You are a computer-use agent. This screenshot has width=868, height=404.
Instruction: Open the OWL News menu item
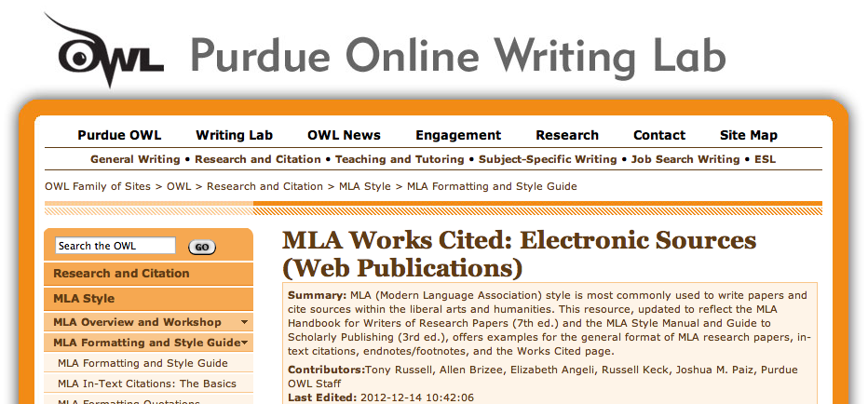pyautogui.click(x=344, y=135)
